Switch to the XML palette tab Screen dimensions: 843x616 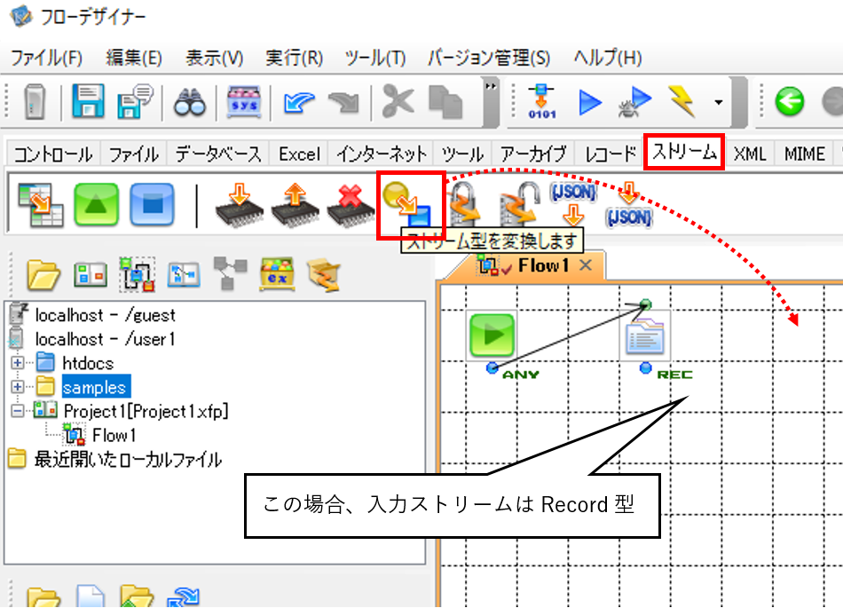coord(750,154)
